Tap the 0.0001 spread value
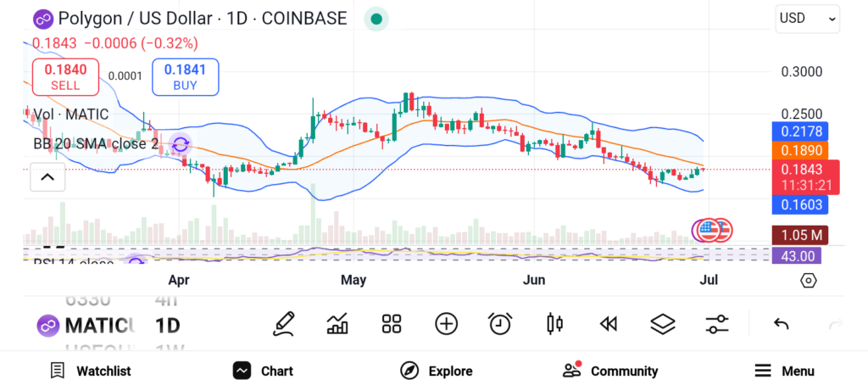The height and width of the screenshot is (391, 868). pos(125,76)
